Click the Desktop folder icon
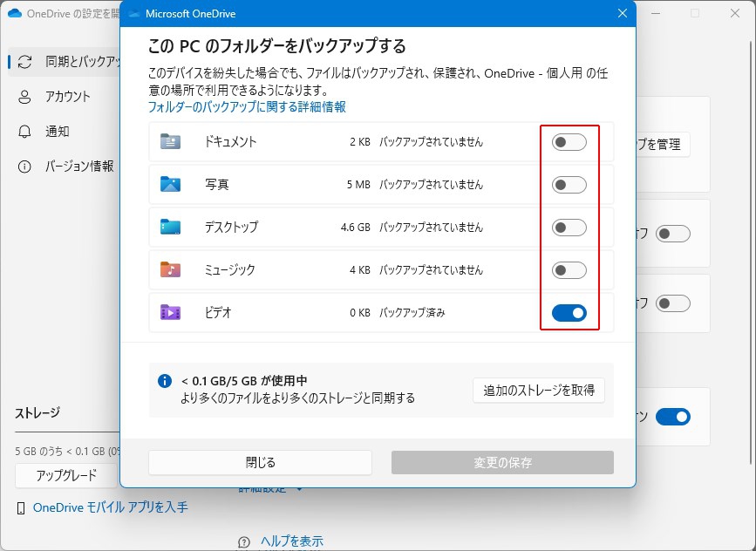756x551 pixels. [170, 228]
